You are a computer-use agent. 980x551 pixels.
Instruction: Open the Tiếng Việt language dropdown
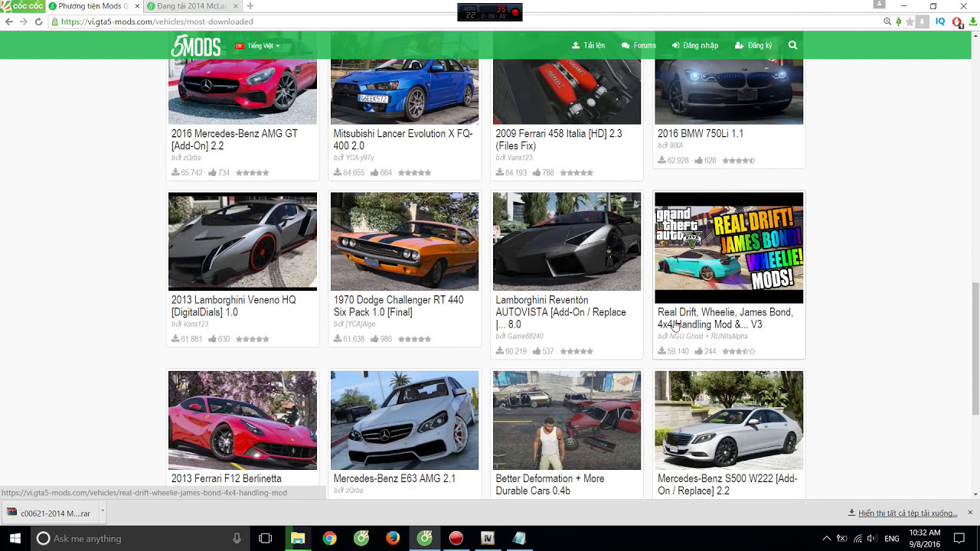pos(257,46)
